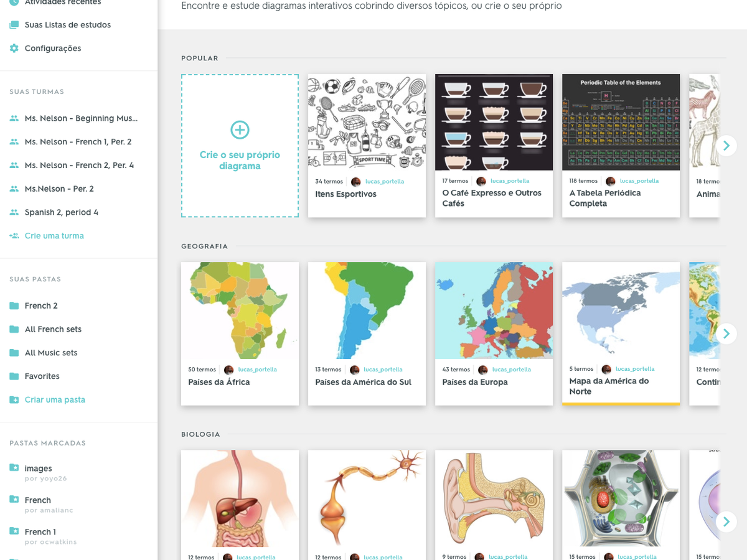Click the add-class icon for Crie uma turma

coord(14,236)
